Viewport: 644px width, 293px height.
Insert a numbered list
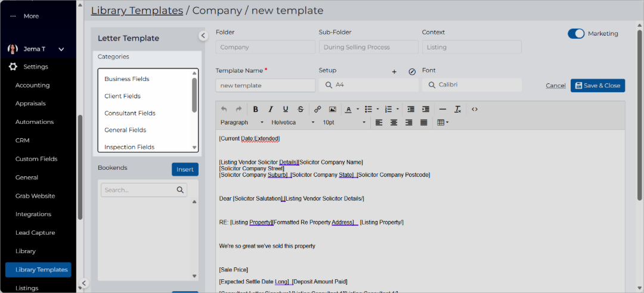pos(389,109)
